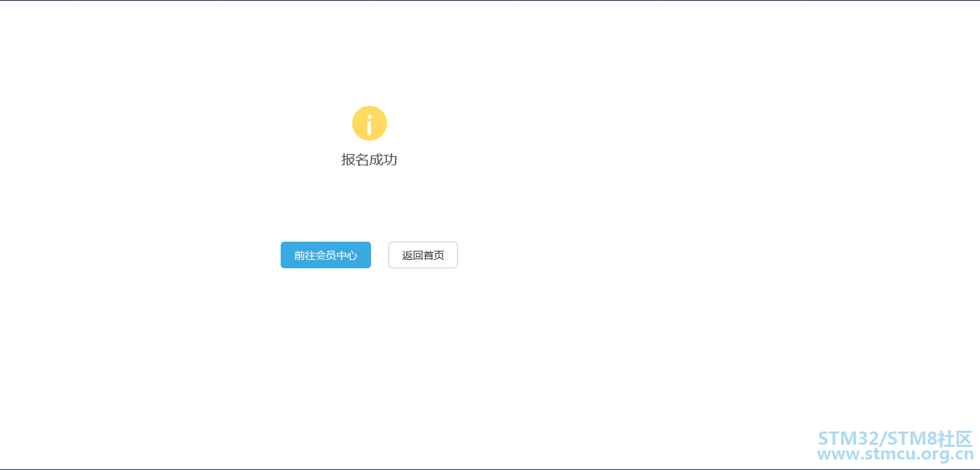980x470 pixels.
Task: Click the 前往会员中心 button
Action: coord(325,255)
